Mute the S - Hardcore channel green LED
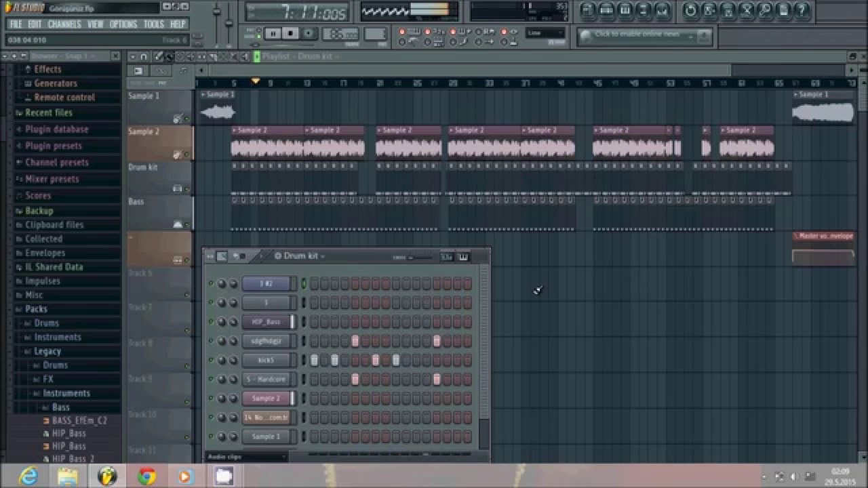Screen dimensions: 868x488 pos(211,379)
